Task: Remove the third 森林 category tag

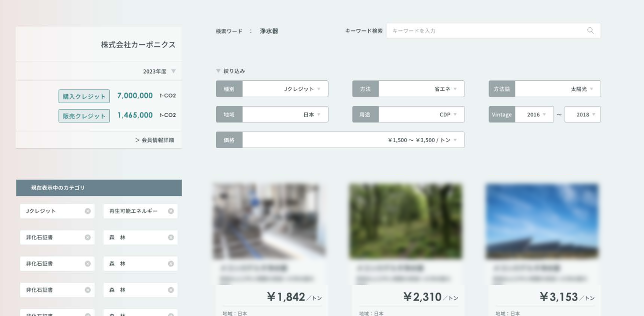Action: [171, 290]
